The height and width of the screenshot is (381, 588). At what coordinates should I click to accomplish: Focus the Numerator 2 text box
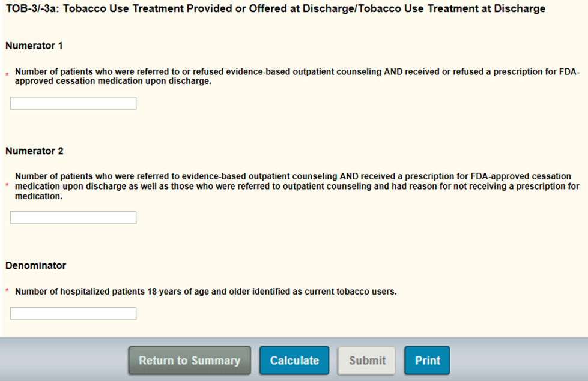coord(73,218)
